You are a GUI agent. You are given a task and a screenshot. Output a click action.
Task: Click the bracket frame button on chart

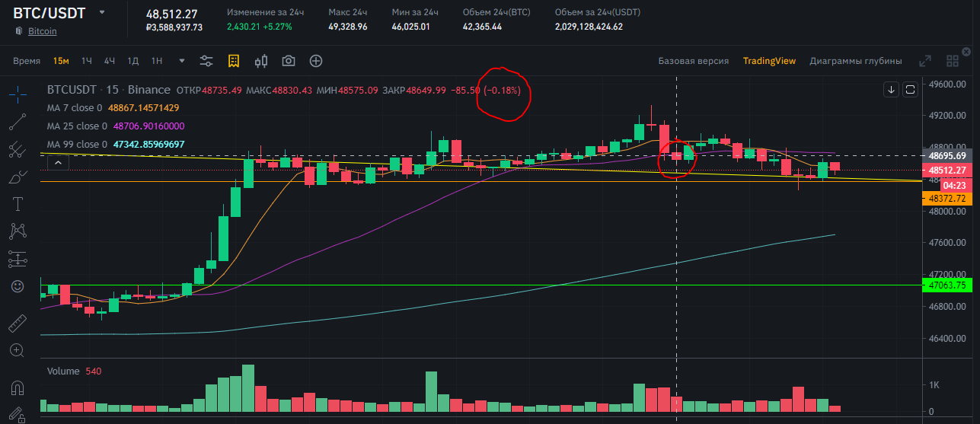click(909, 90)
